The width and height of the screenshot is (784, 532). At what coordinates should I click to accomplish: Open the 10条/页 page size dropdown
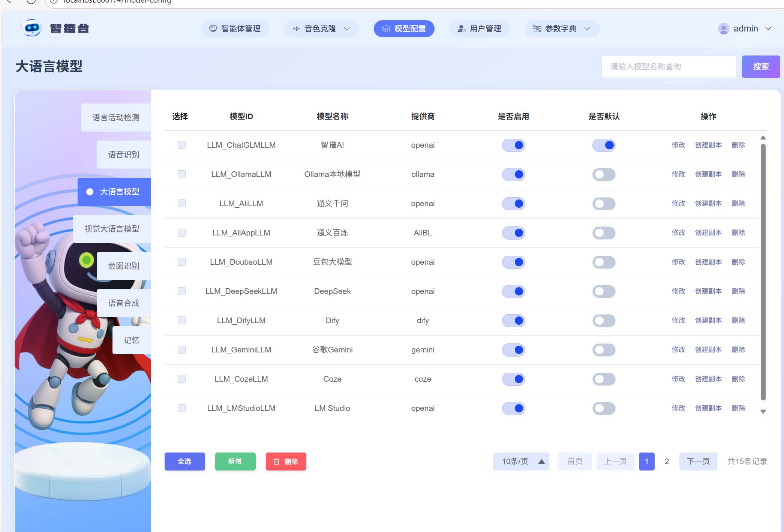[x=521, y=462]
